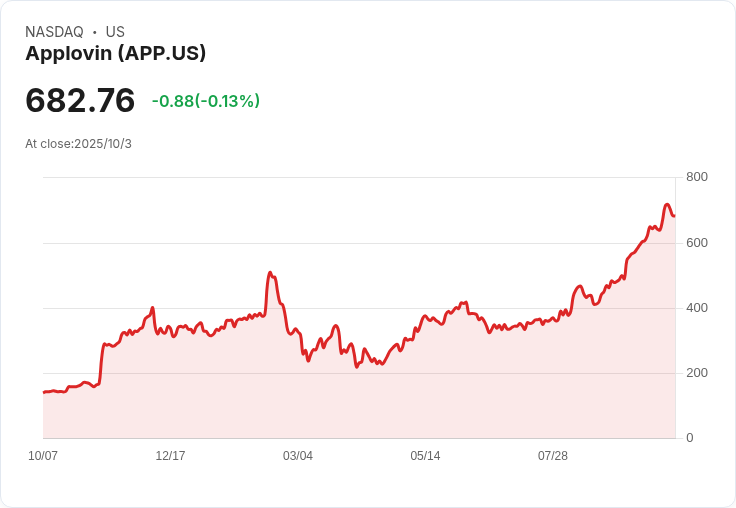Open the Applovin (APP.US) title

[x=115, y=54]
